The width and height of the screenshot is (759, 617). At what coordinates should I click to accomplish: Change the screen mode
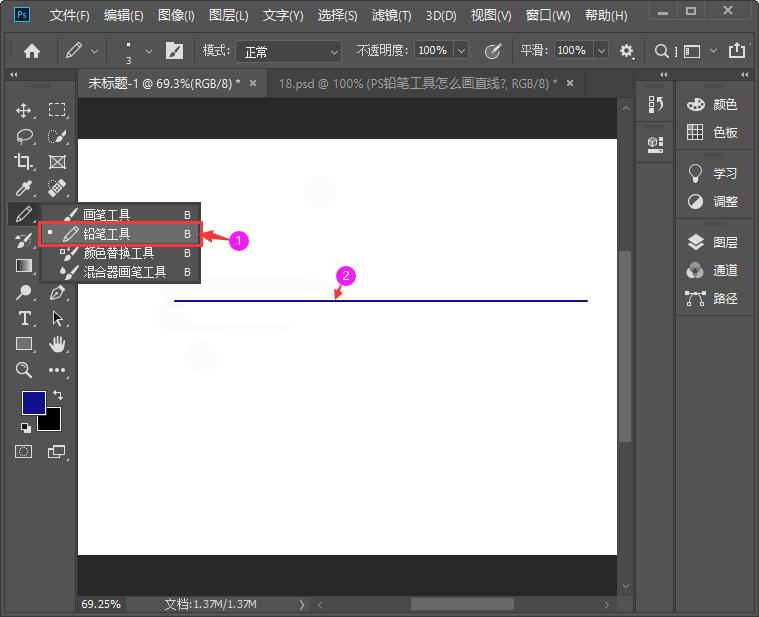(x=57, y=451)
